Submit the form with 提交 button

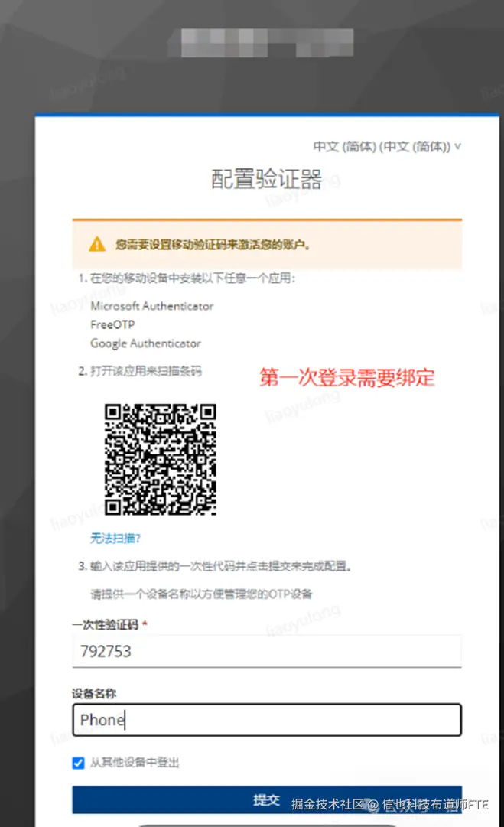(x=267, y=800)
